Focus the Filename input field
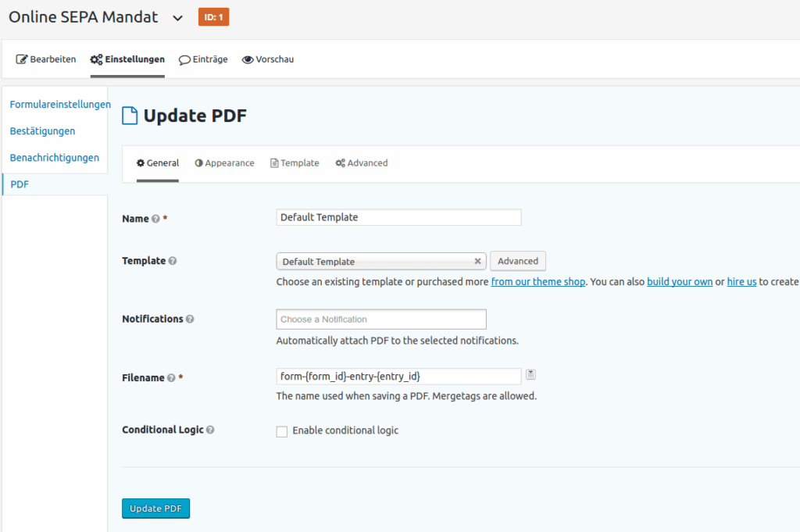Viewport: 800px width, 532px height. click(x=398, y=377)
